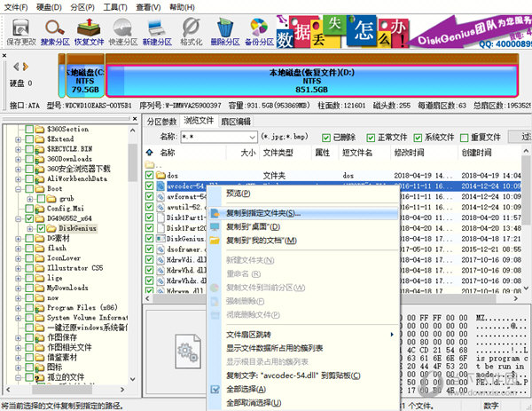Choose 复制到指定文件夹(S) from context menu
532x411 pixels.
pyautogui.click(x=263, y=213)
